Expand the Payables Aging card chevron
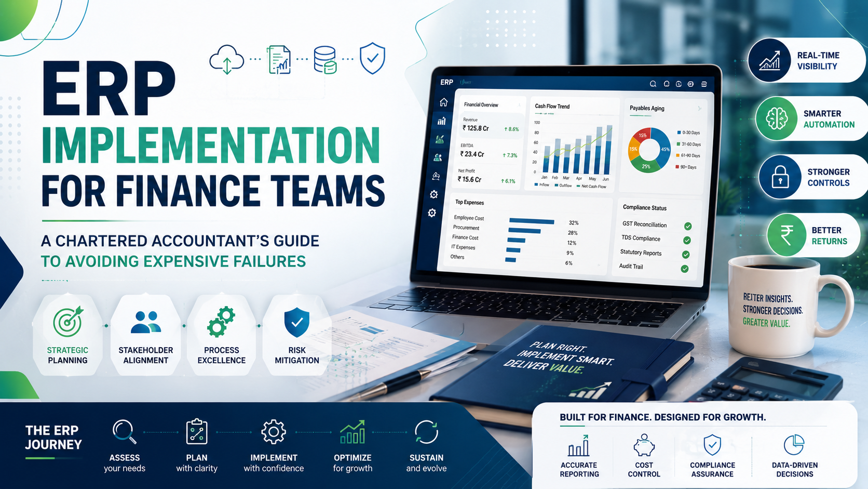 700,109
